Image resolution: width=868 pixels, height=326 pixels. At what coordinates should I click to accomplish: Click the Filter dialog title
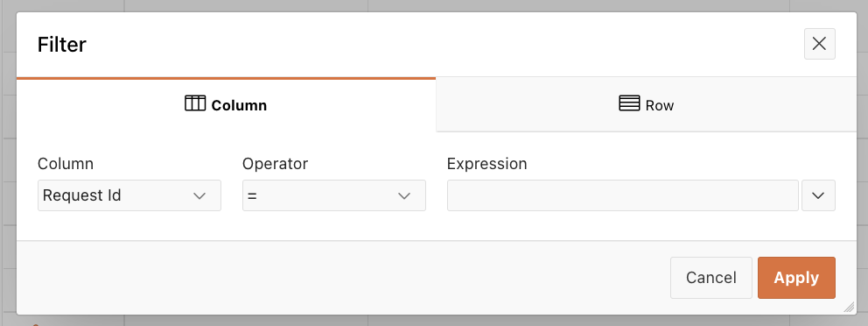point(62,45)
